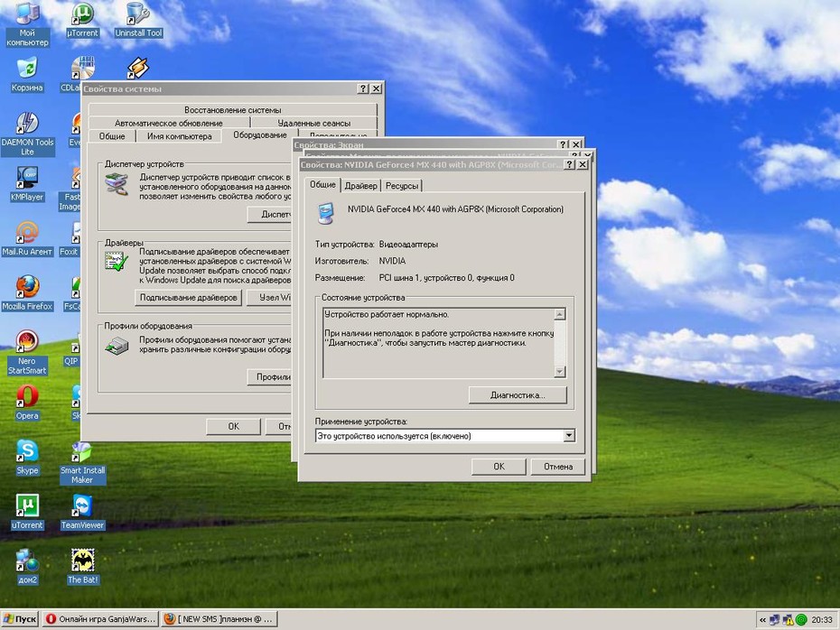Viewport: 840px width, 630px height.
Task: Open the Opera browser desktop icon
Action: [x=27, y=403]
